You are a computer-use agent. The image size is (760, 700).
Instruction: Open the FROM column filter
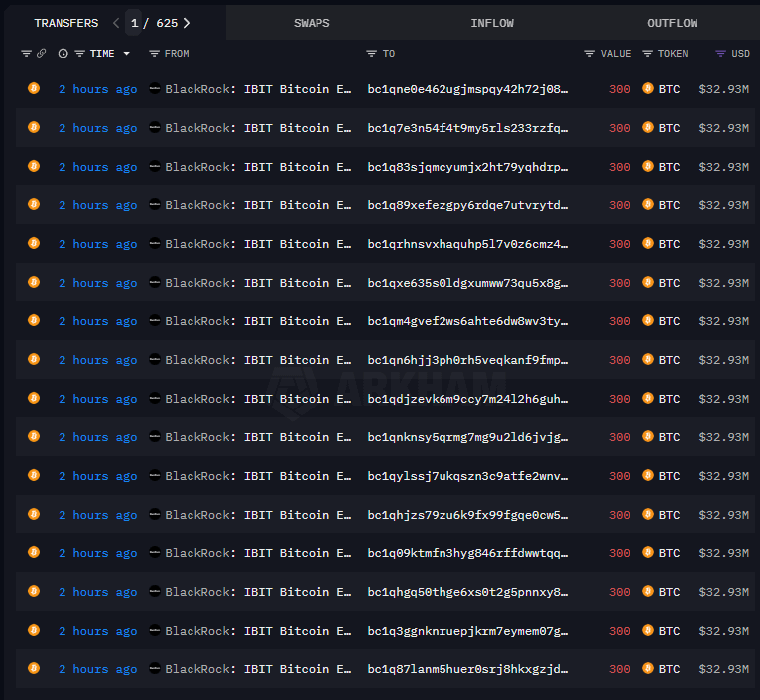coord(154,54)
